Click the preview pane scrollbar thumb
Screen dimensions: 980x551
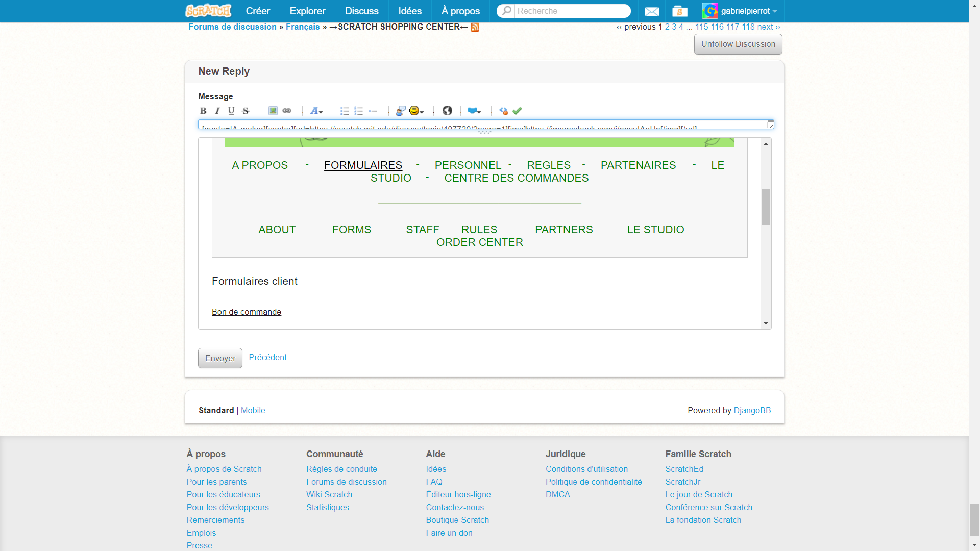766,207
